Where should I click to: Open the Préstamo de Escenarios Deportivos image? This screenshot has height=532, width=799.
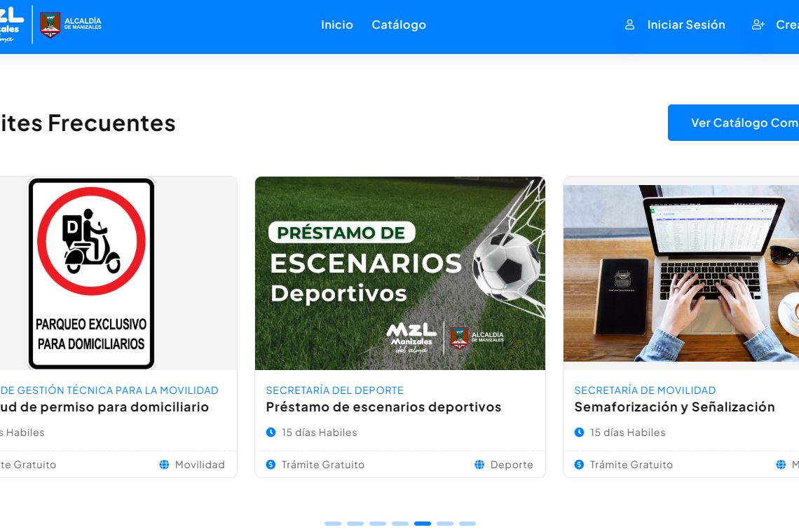400,273
